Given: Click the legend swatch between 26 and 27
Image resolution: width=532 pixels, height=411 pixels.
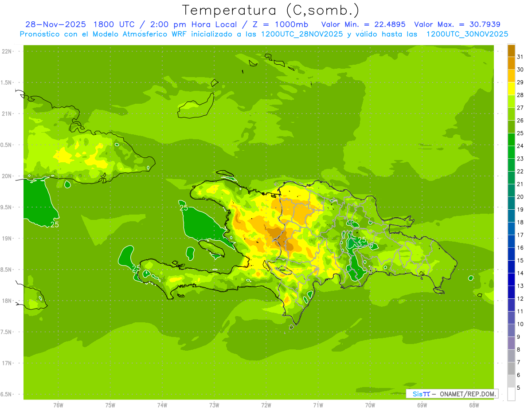Looking at the screenshot, I should (511, 114).
